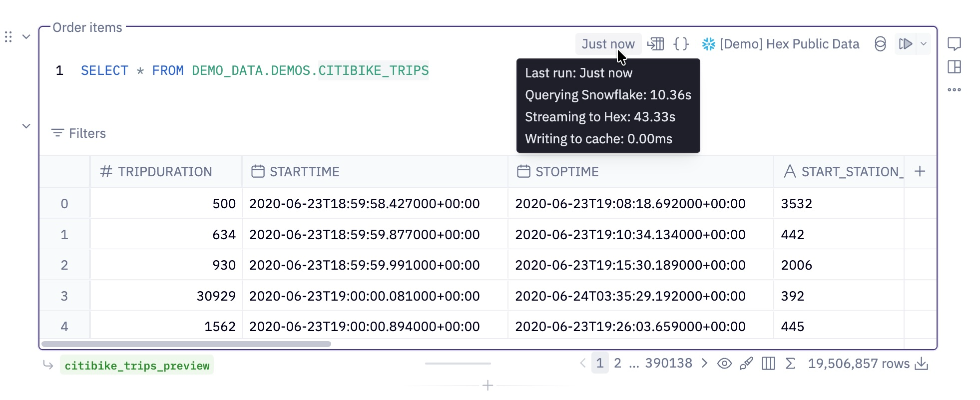Open the dataframe SQL source icon

(655, 44)
